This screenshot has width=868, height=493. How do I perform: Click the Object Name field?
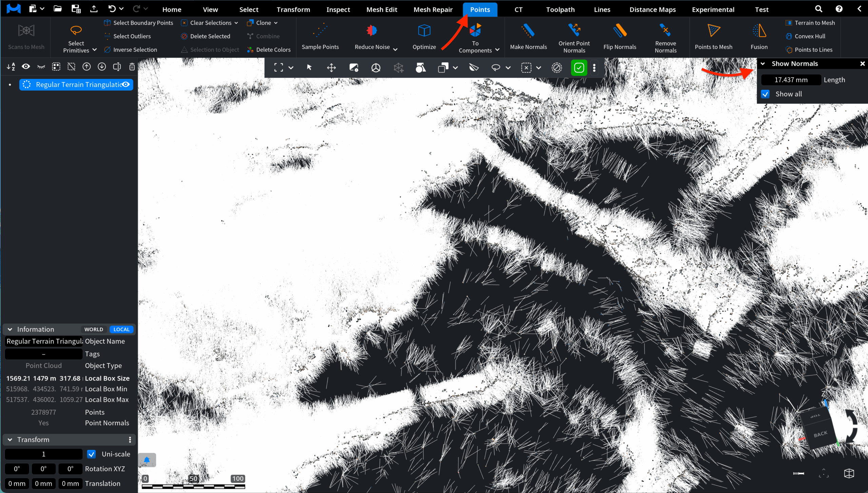[x=44, y=341]
